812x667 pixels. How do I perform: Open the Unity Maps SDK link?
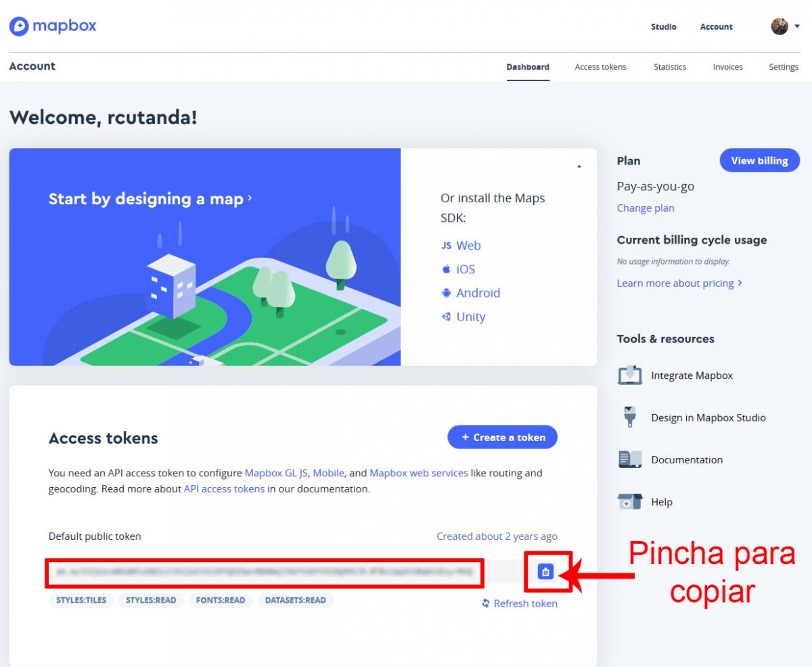click(471, 317)
